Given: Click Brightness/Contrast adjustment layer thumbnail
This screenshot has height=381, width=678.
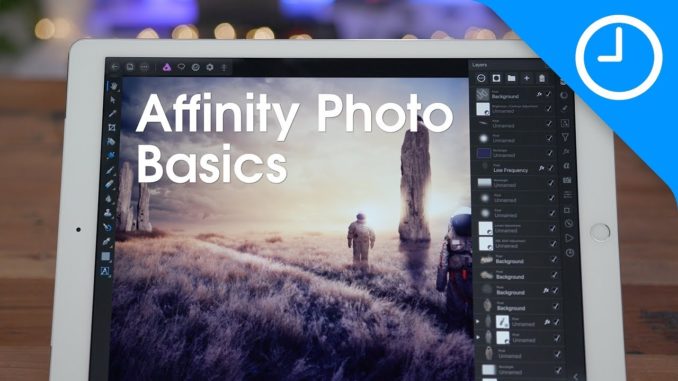Looking at the screenshot, I should point(483,109).
